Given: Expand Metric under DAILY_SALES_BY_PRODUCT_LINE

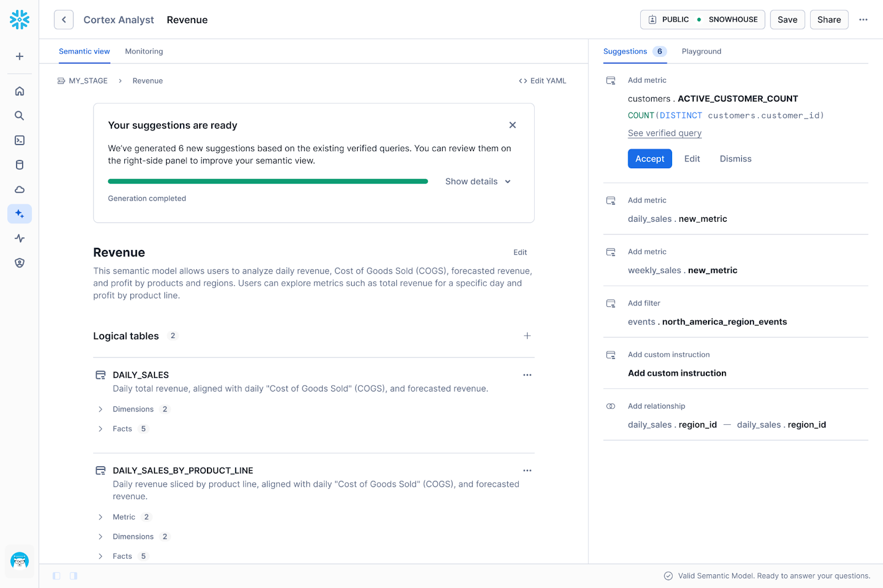Looking at the screenshot, I should (x=124, y=517).
